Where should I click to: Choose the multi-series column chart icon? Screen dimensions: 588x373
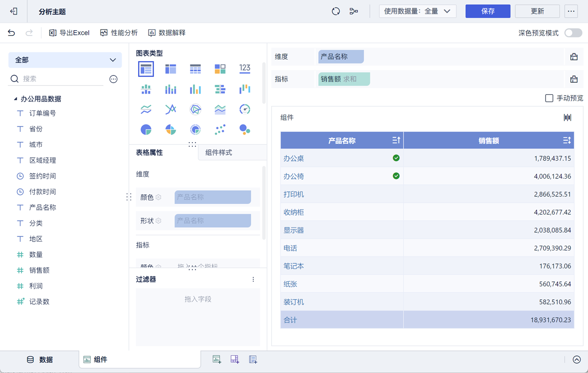coord(196,89)
